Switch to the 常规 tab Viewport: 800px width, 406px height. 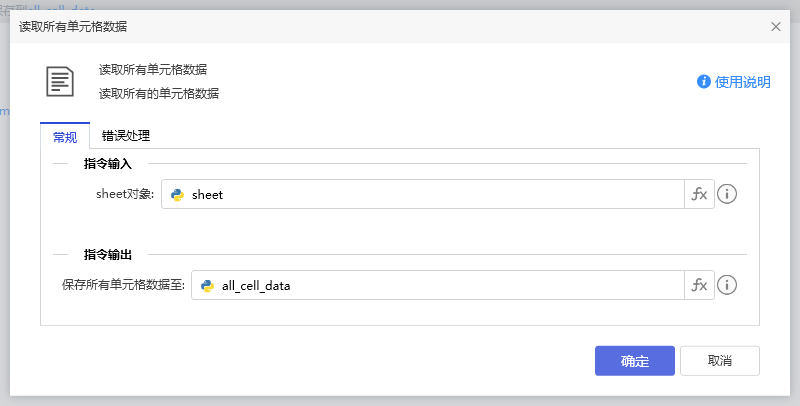click(65, 136)
